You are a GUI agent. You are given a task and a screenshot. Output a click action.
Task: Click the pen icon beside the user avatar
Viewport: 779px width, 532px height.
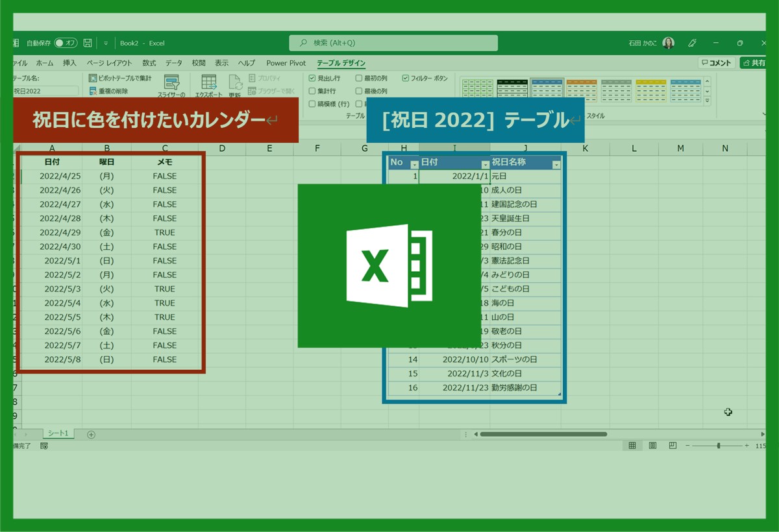692,43
